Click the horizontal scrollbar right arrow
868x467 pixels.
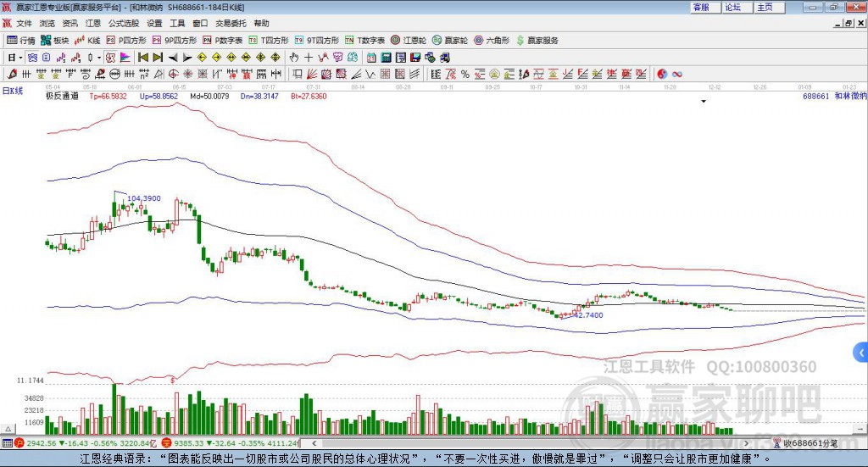point(746,443)
